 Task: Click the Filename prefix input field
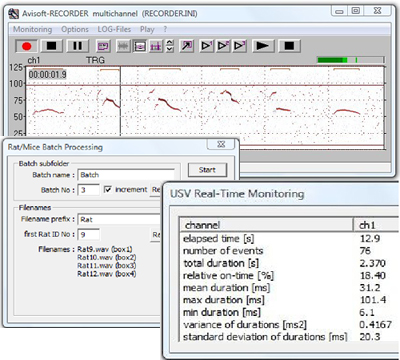click(x=120, y=220)
